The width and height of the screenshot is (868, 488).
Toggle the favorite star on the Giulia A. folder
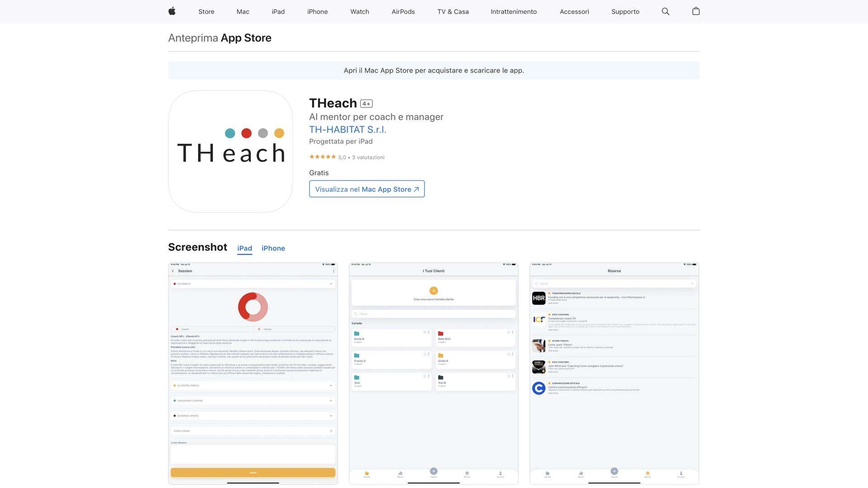pos(509,354)
